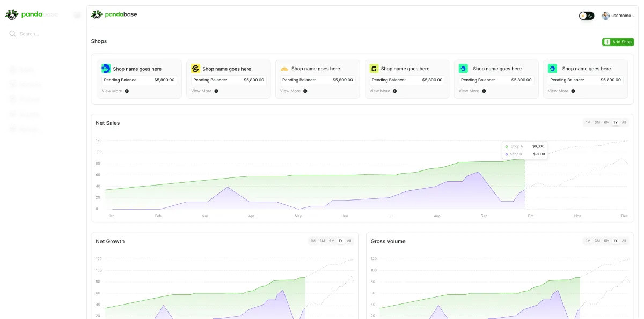Toggle the light/dark theme switch

click(586, 16)
